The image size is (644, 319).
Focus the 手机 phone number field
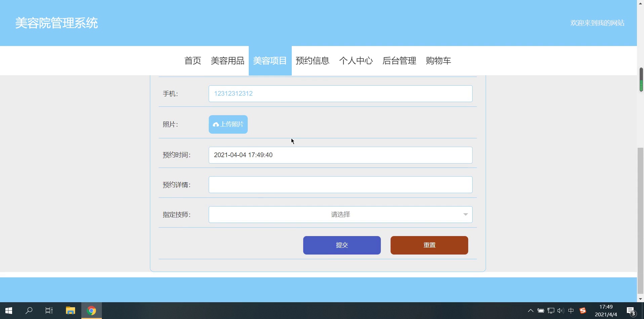(x=340, y=94)
